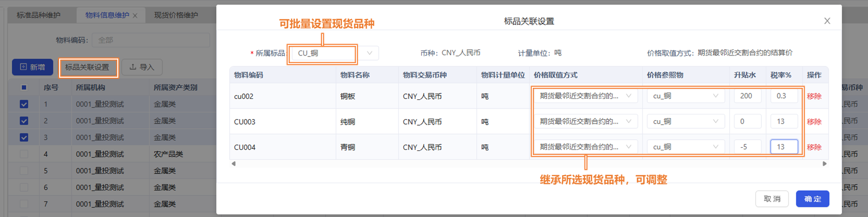The height and width of the screenshot is (217, 868).
Task: Click the 新增 button
Action: (x=32, y=67)
